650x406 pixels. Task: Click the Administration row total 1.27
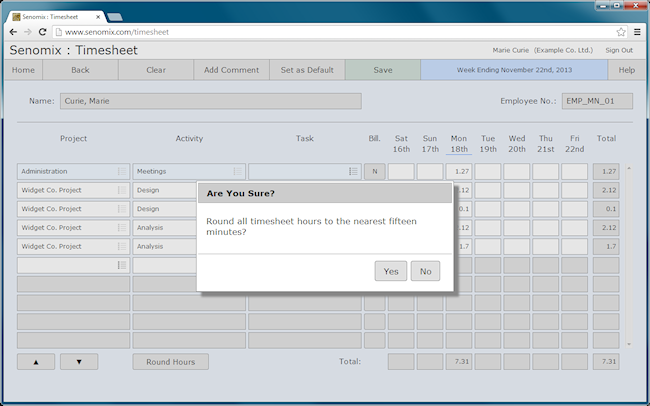tap(606, 171)
